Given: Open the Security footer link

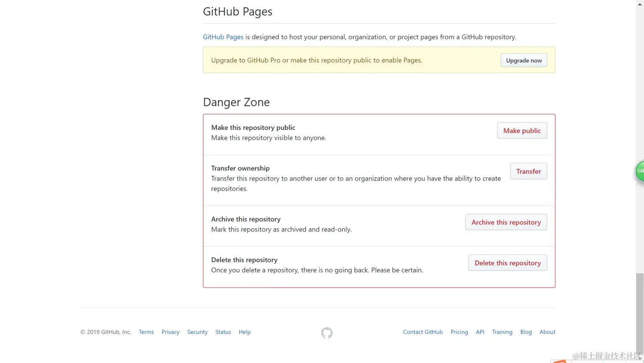Looking at the screenshot, I should 197,332.
